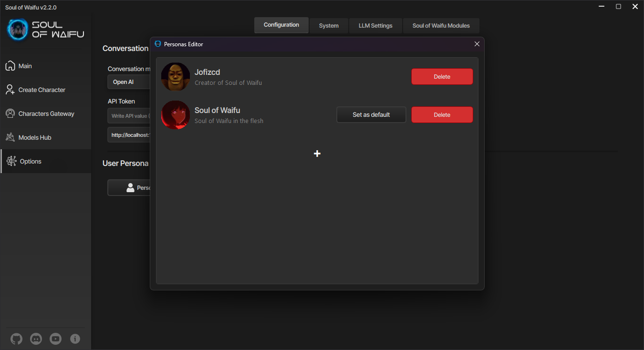Select the Jofizcd persona name
This screenshot has width=644, height=350.
(x=207, y=72)
